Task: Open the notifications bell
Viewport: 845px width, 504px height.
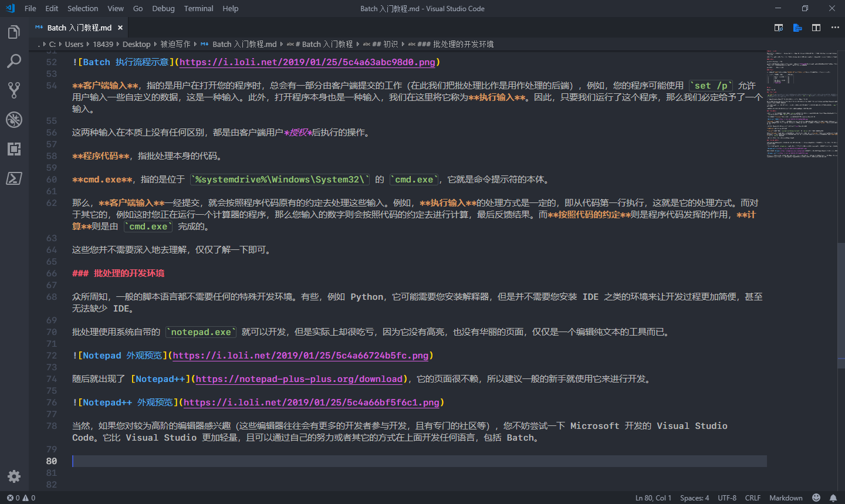Action: pos(833,498)
